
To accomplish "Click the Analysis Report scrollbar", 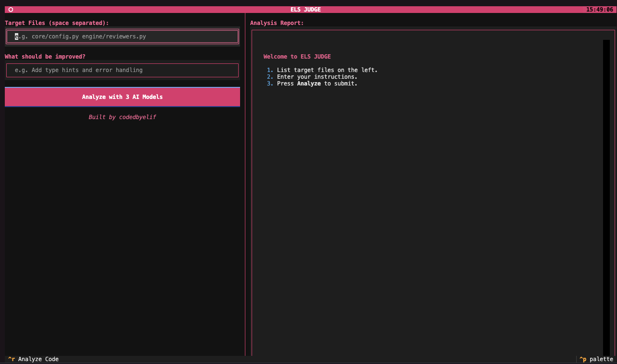I will tap(606, 197).
